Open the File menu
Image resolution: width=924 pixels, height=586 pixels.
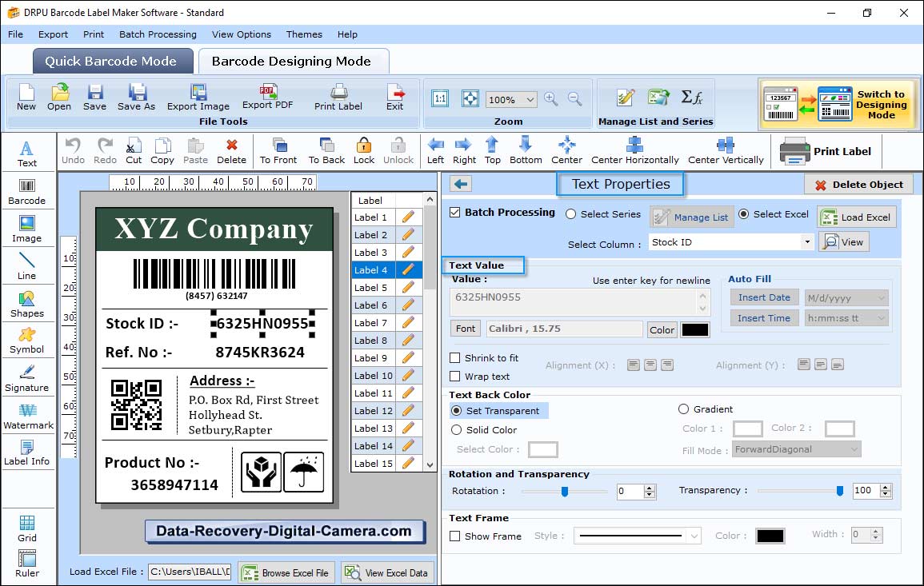point(15,34)
